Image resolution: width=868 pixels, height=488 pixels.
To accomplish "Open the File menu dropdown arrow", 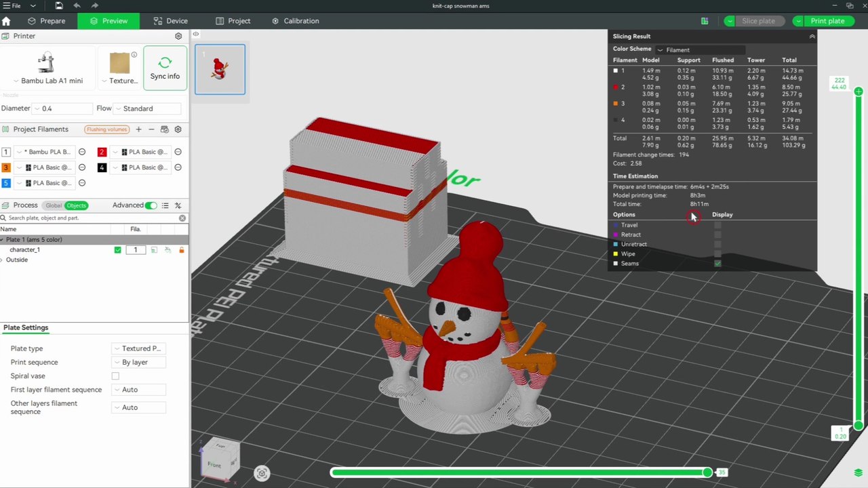I will (x=33, y=5).
